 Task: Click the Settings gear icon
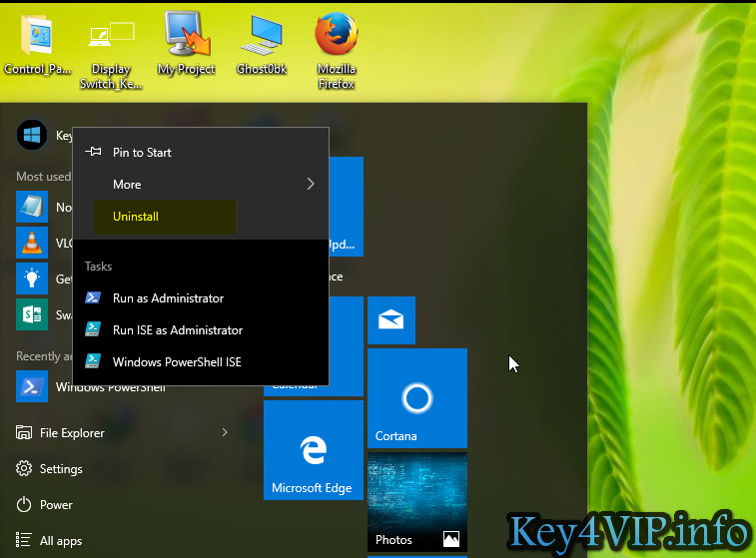(24, 468)
